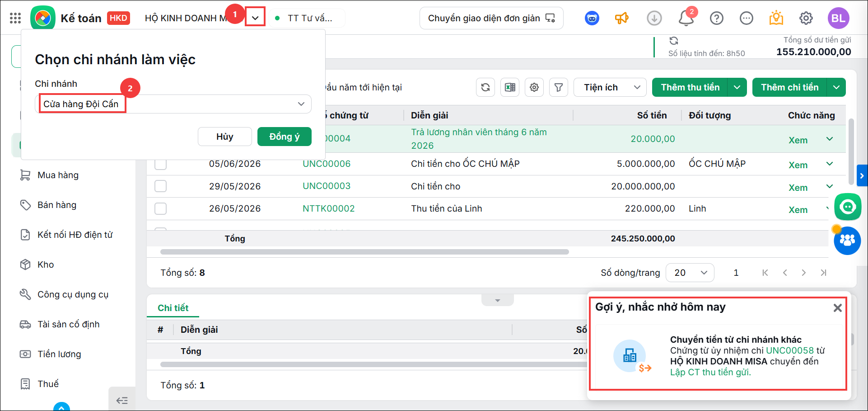Open the Tiện ích dropdown

coord(610,87)
